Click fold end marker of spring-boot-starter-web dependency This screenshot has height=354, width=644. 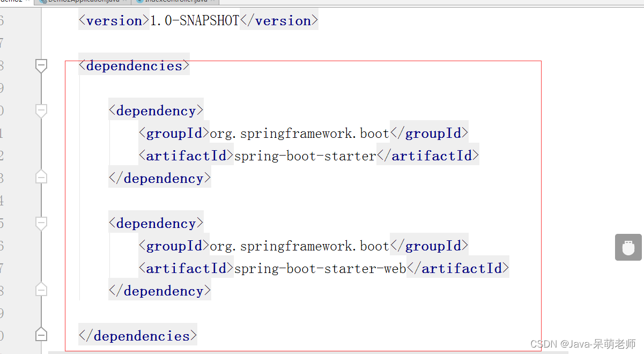click(x=41, y=290)
